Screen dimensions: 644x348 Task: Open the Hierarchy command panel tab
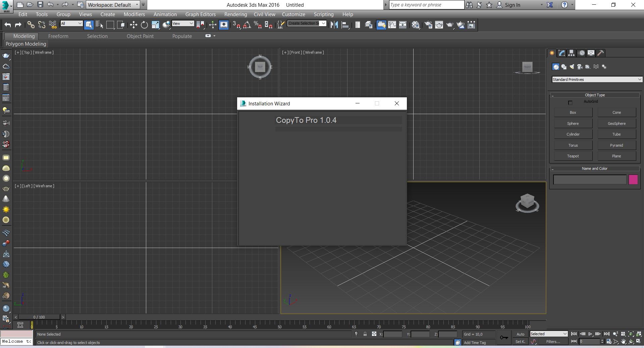click(x=572, y=53)
